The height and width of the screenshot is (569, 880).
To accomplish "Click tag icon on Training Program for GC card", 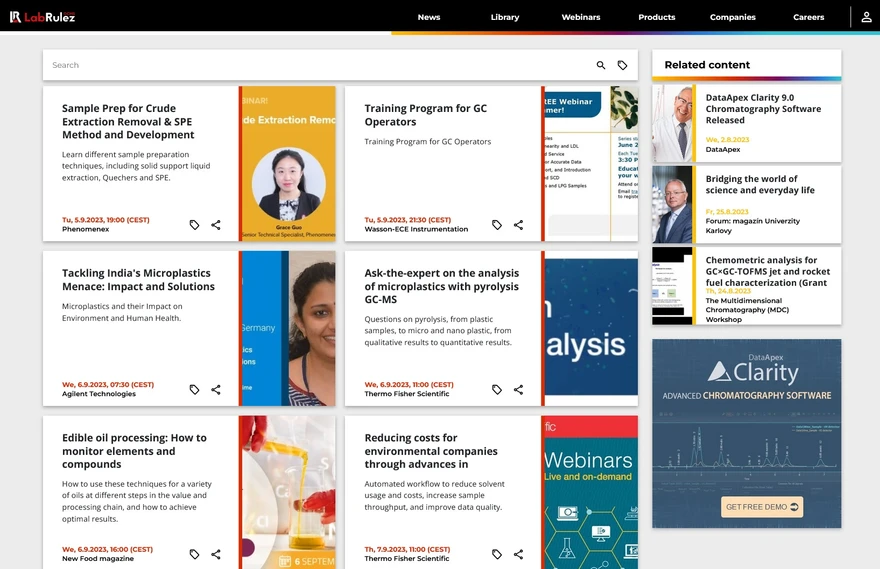I will coord(497,225).
